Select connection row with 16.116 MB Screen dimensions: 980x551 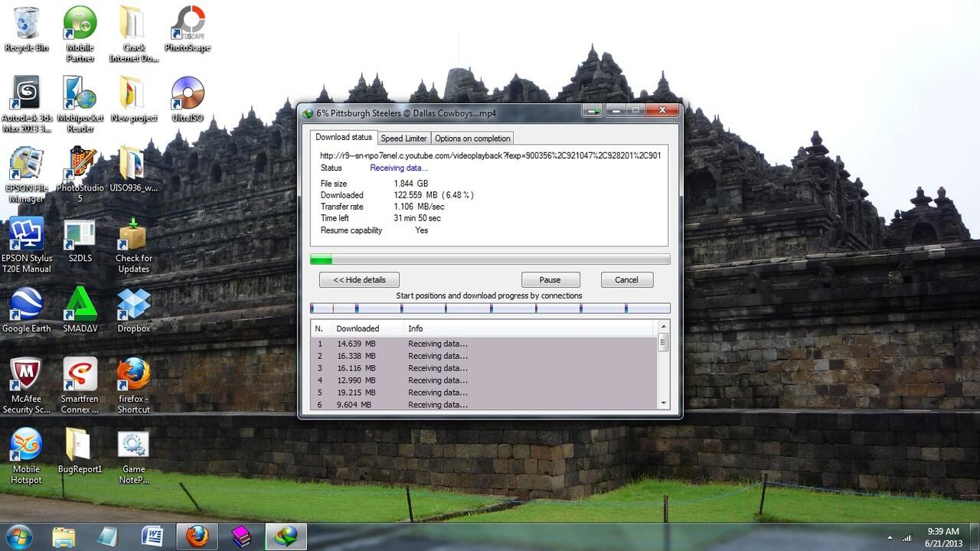point(484,368)
